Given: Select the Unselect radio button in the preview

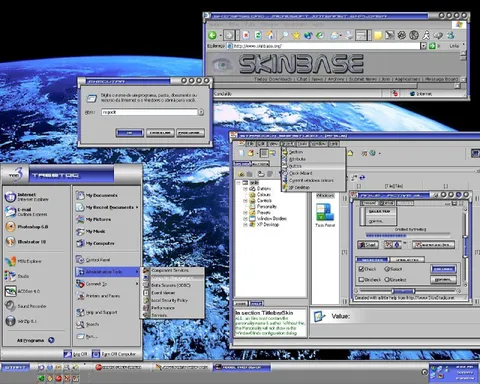Looking at the screenshot, I should 387,280.
